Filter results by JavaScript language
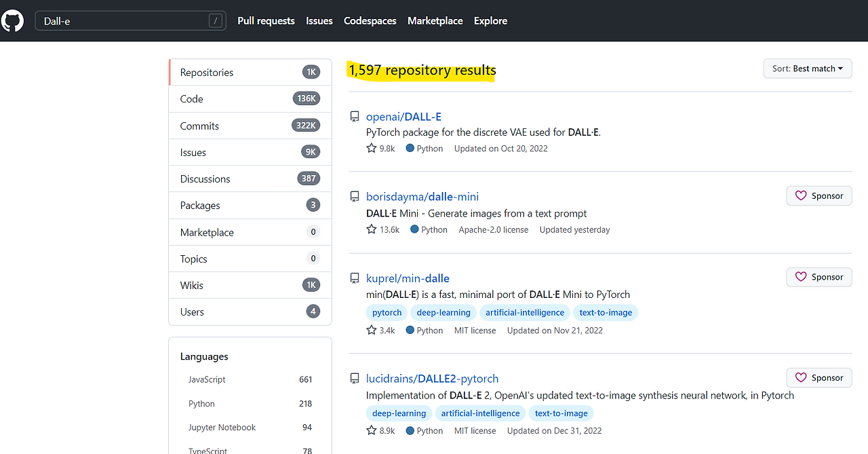Image resolution: width=868 pixels, height=454 pixels. click(207, 380)
